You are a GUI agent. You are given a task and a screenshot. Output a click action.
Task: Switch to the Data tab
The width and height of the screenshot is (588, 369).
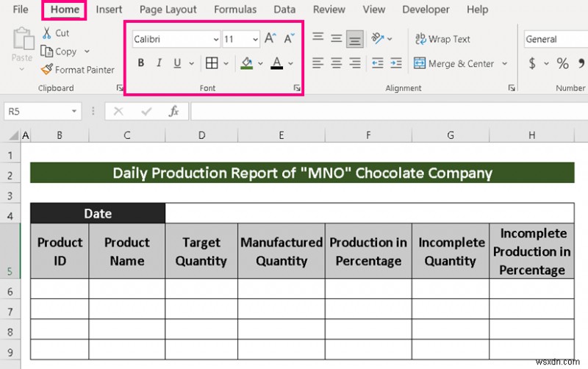[284, 10]
